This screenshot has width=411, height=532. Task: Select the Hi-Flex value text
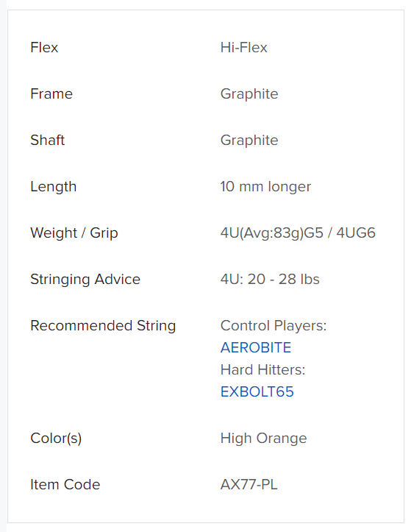(x=244, y=48)
